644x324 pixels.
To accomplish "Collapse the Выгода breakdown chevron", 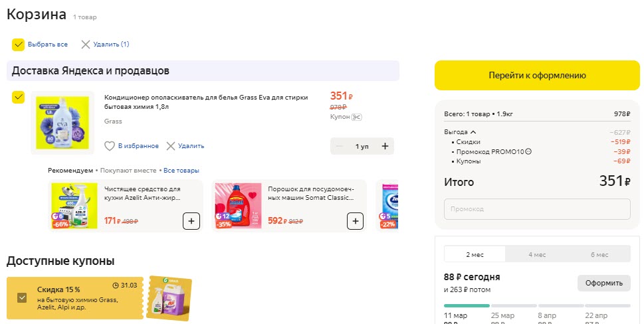I will pos(473,132).
